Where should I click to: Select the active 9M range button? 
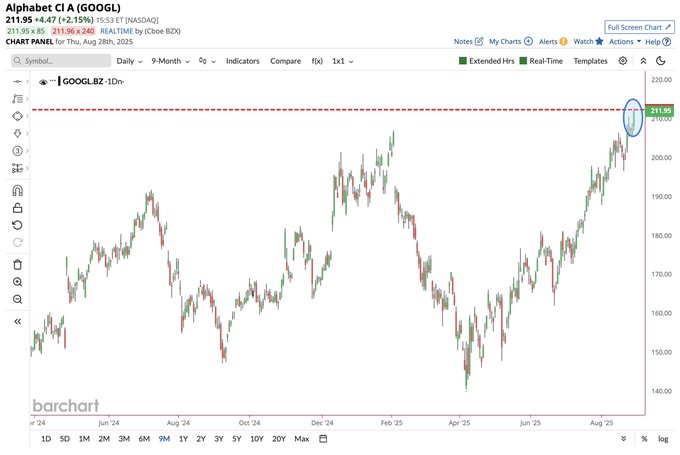(164, 439)
